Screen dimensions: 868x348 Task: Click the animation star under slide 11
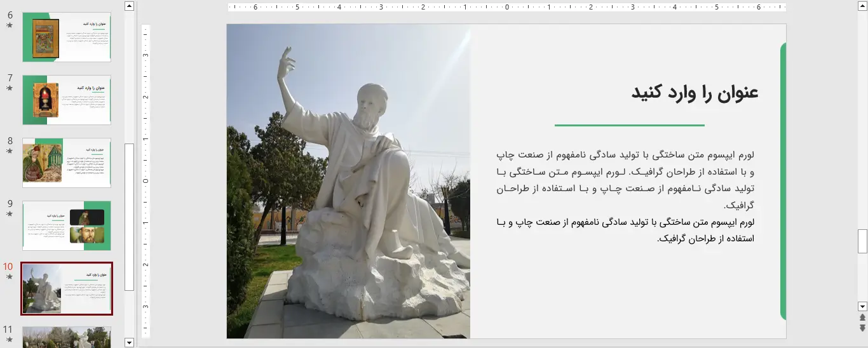9,340
